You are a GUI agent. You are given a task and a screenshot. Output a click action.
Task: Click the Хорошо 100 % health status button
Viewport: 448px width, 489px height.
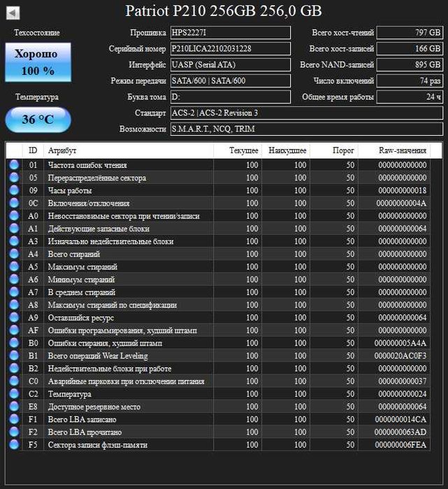(38, 62)
